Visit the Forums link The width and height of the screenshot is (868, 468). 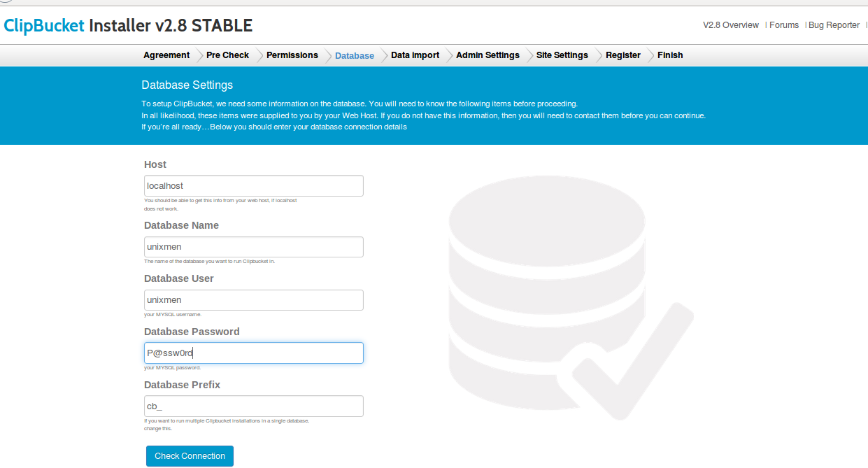click(784, 25)
